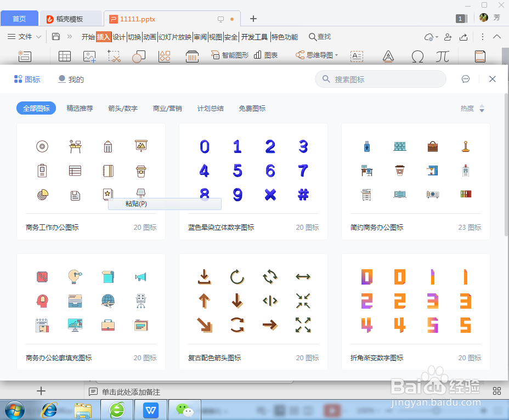The height and width of the screenshot is (420, 509).
Task: Expand the 文件 menu chevron
Action: click(38, 37)
